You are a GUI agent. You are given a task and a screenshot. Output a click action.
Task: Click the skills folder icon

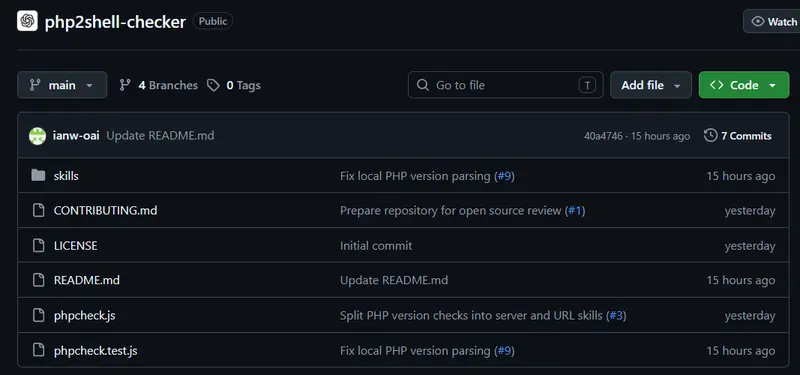click(38, 176)
